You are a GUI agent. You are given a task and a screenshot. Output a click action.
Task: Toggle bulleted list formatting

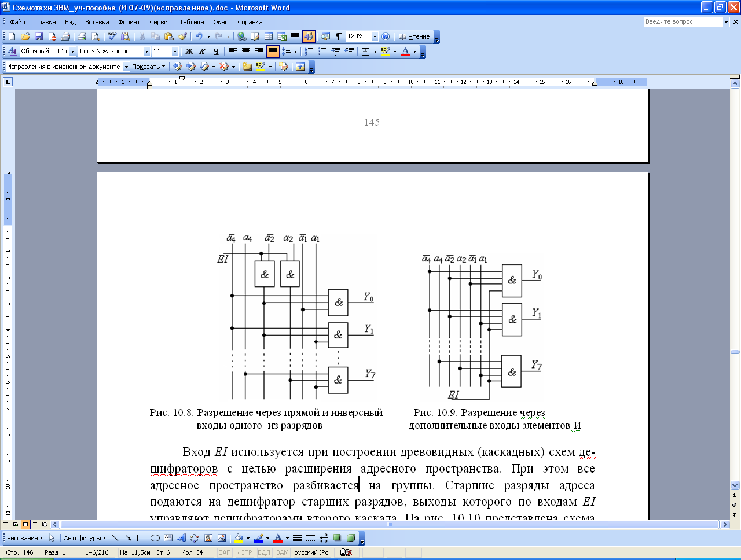click(x=322, y=51)
